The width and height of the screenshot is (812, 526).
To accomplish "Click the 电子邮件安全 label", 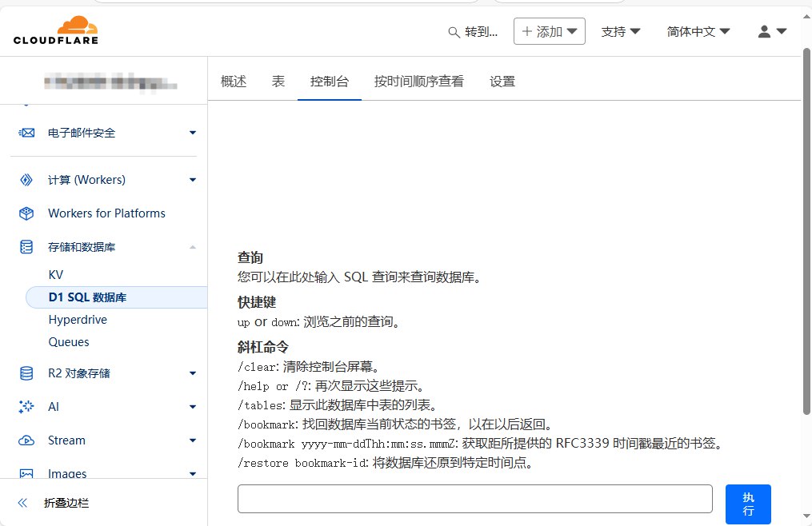I will click(x=82, y=133).
